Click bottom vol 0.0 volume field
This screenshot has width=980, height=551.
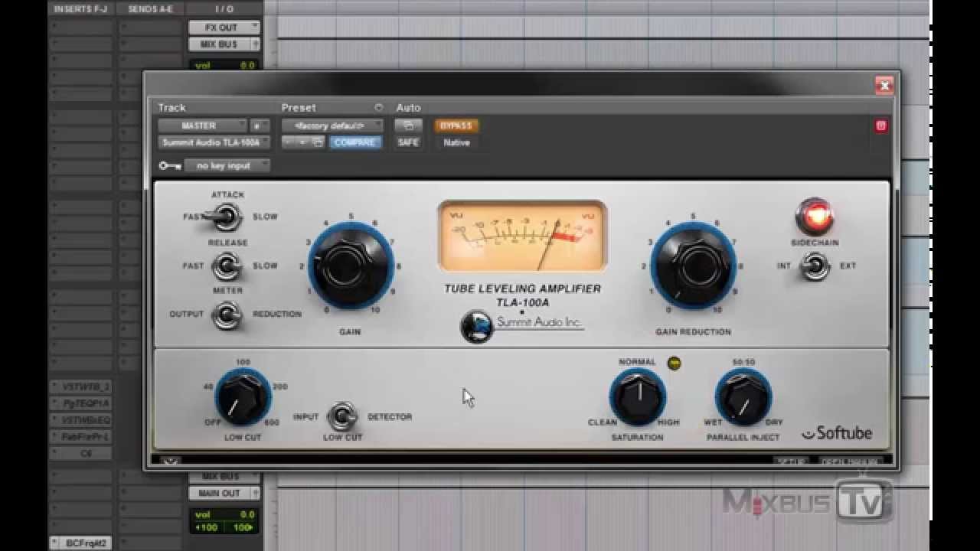click(x=224, y=515)
